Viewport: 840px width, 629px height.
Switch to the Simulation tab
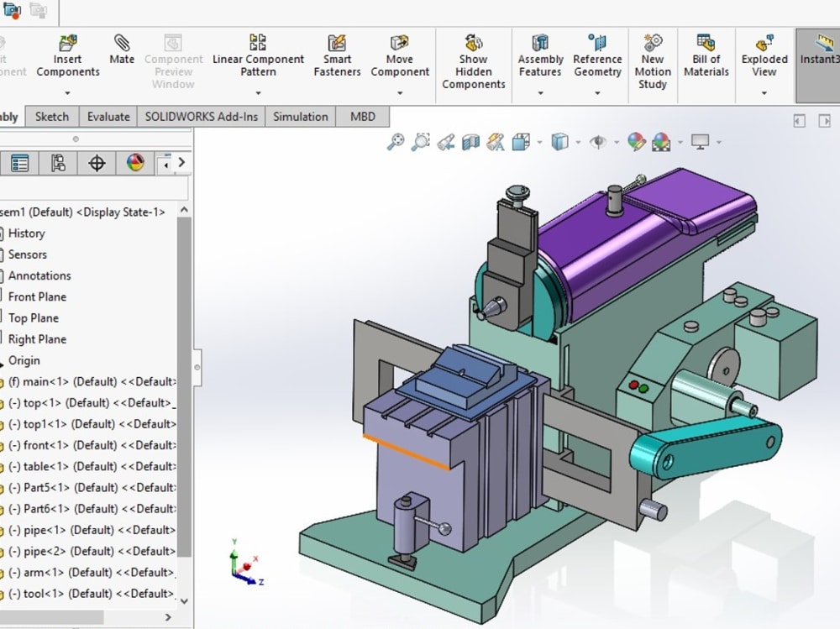pyautogui.click(x=300, y=116)
